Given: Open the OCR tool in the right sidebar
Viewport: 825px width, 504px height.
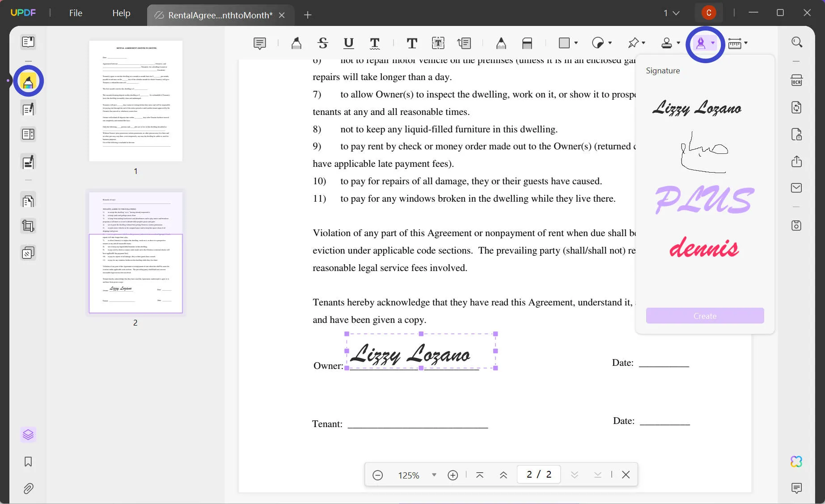Looking at the screenshot, I should coord(797,80).
